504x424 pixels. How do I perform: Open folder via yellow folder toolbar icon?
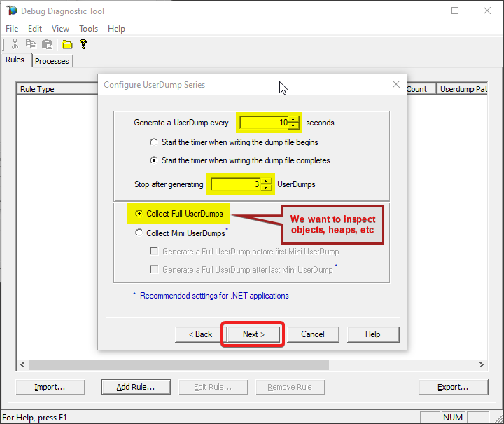[67, 44]
